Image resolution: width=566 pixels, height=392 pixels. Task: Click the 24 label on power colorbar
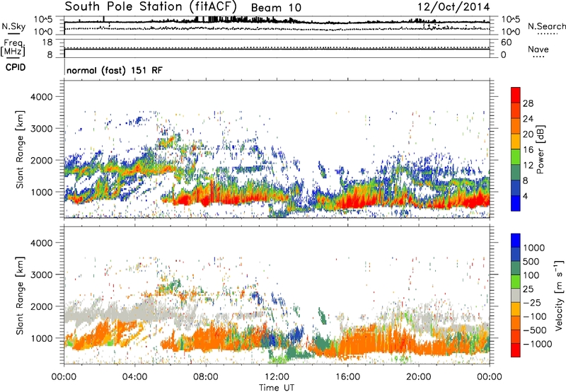(528, 119)
